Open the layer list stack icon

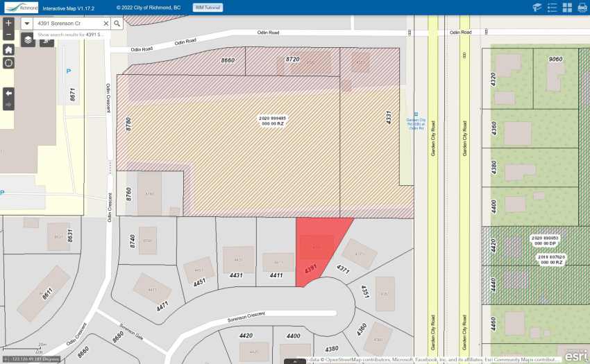click(28, 40)
